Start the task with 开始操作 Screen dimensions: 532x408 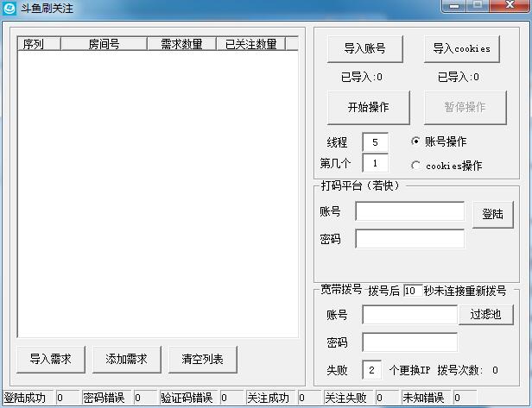[x=369, y=108]
